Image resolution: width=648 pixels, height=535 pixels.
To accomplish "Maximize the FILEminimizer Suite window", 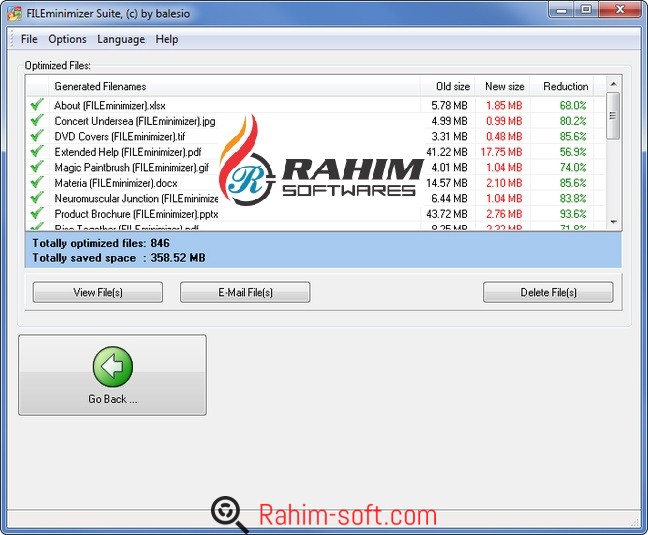I will tap(585, 10).
